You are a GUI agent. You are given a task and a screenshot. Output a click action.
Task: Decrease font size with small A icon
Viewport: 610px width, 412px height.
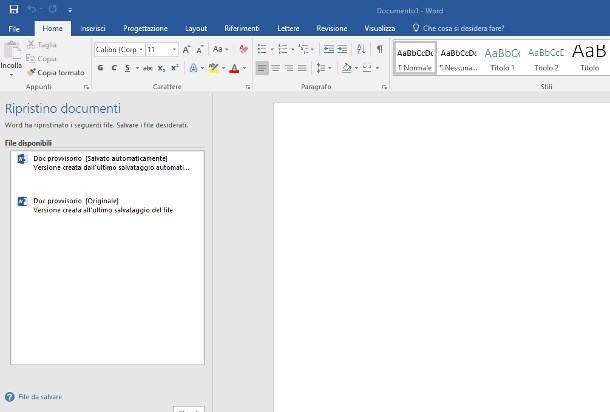[x=200, y=50]
